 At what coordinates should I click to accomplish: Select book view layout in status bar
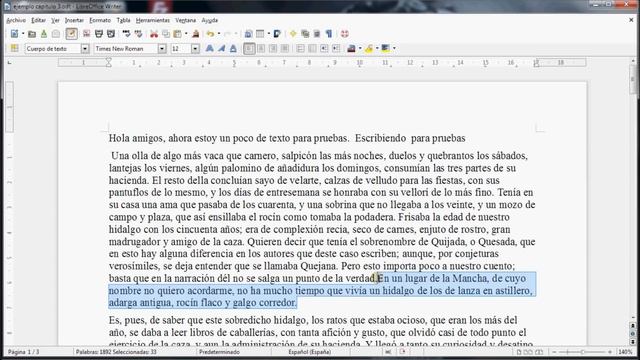click(540, 352)
